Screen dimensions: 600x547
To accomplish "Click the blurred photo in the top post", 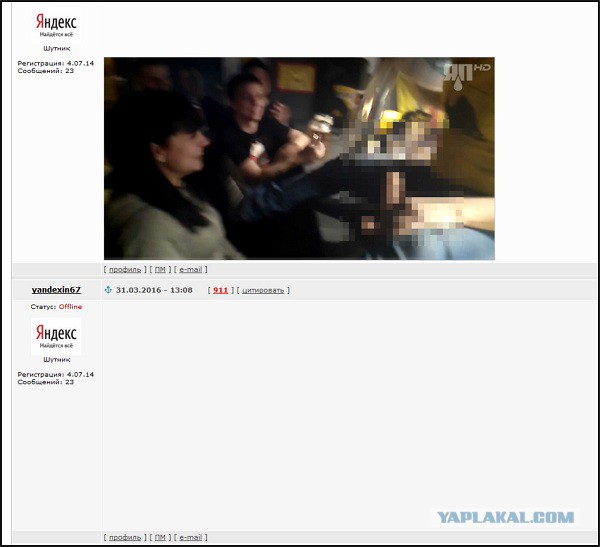I will click(299, 158).
